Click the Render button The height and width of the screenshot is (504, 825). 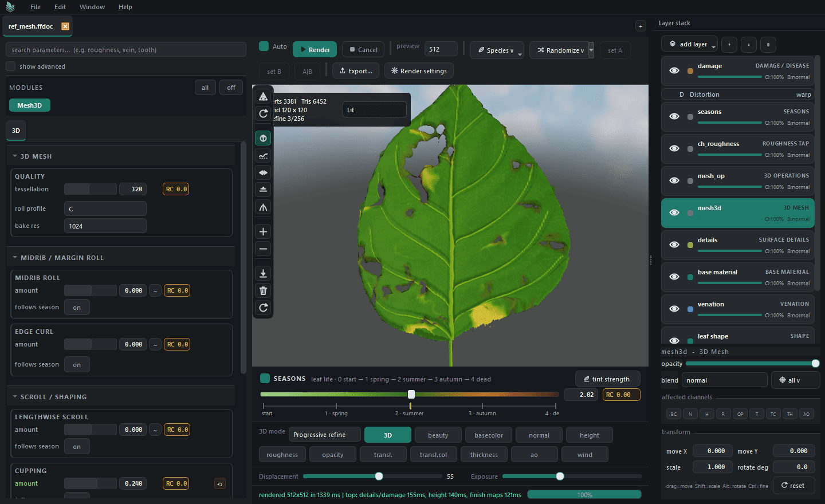pos(315,50)
